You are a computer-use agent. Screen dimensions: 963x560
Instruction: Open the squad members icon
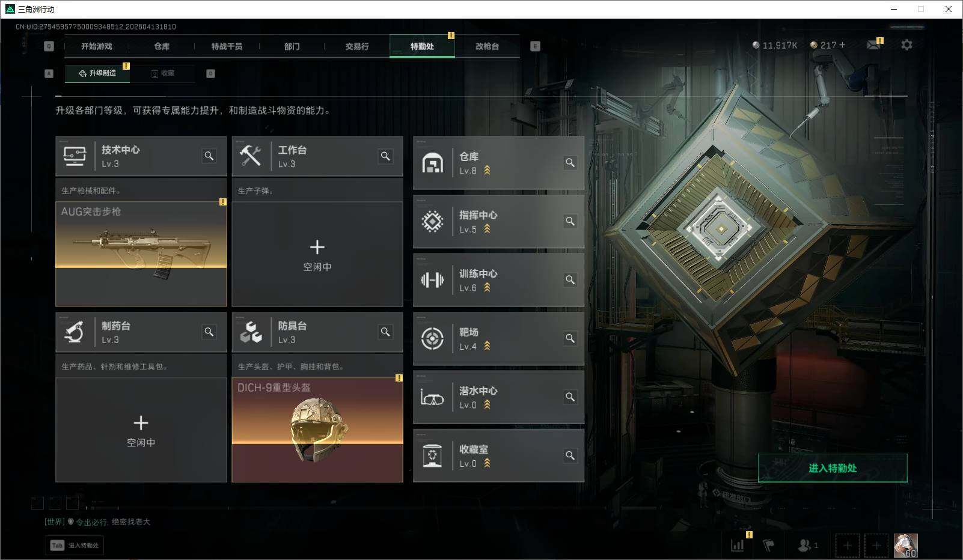tap(807, 545)
